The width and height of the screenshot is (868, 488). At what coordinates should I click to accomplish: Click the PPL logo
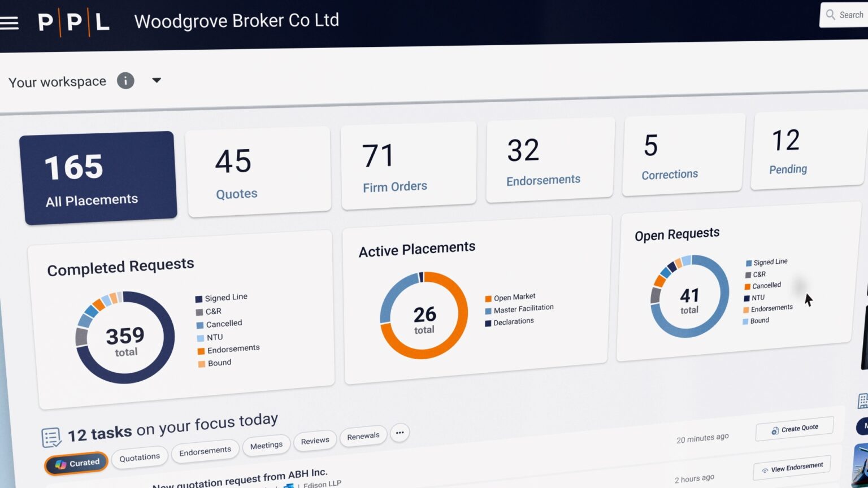click(x=73, y=23)
